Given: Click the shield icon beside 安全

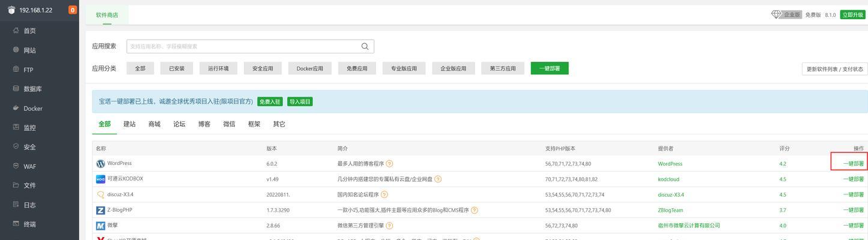Looking at the screenshot, I should [x=16, y=146].
